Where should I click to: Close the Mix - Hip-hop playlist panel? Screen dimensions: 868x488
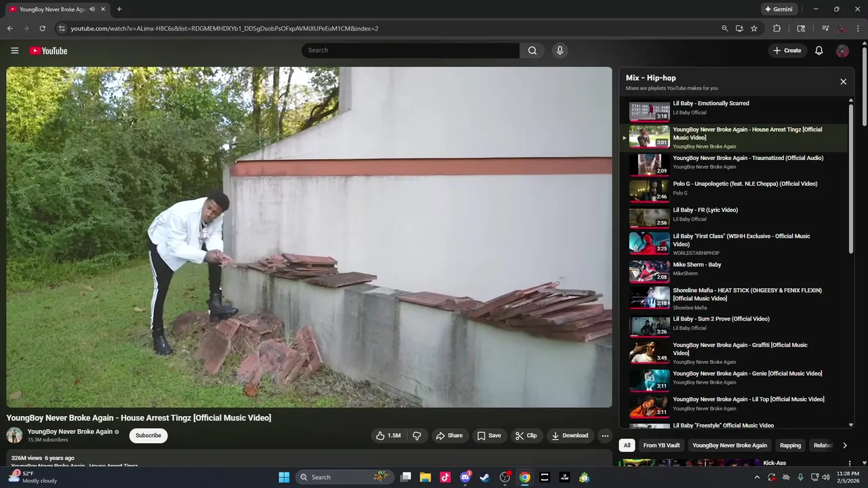(843, 82)
